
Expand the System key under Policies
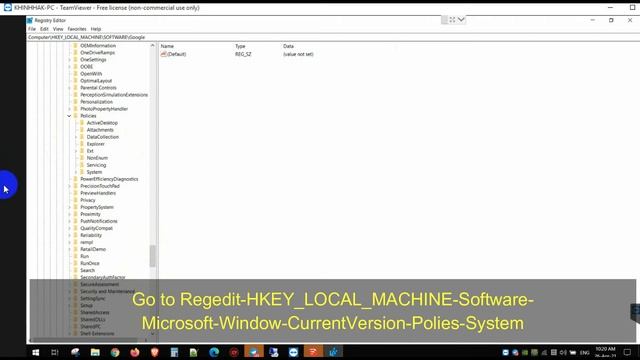tap(76, 172)
